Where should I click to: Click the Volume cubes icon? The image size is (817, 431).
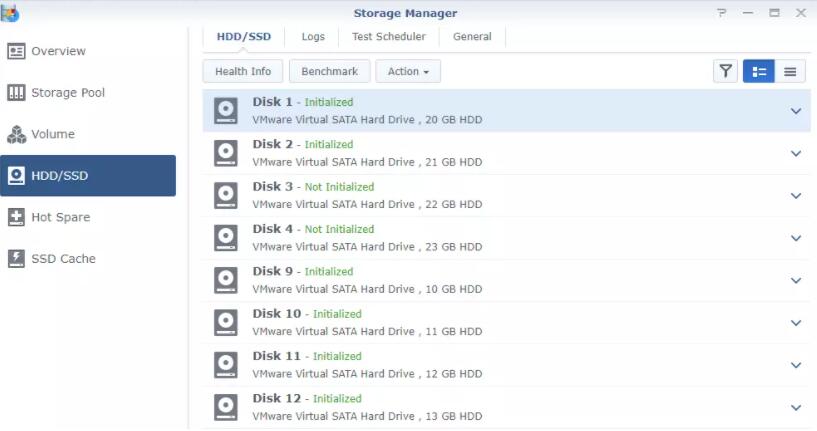[16, 135]
